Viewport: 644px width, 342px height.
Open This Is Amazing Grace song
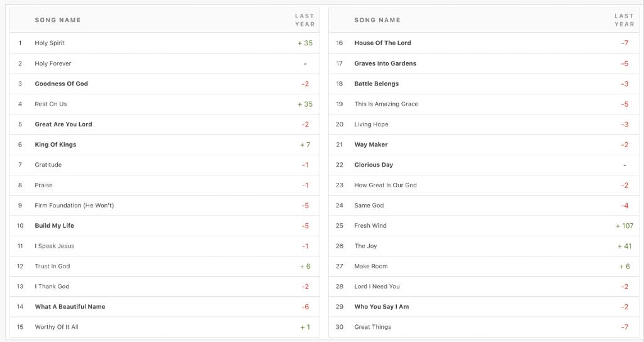(x=386, y=104)
